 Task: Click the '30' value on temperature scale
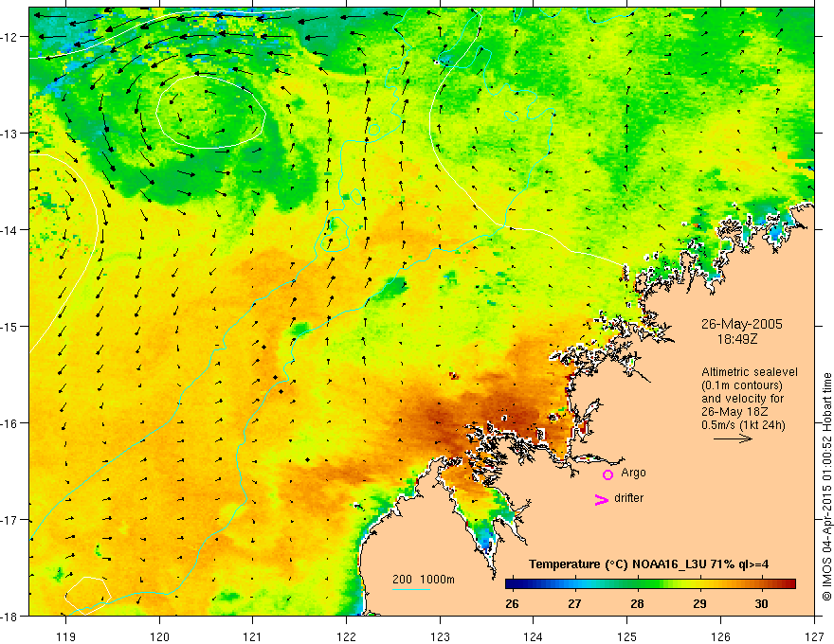tap(762, 603)
